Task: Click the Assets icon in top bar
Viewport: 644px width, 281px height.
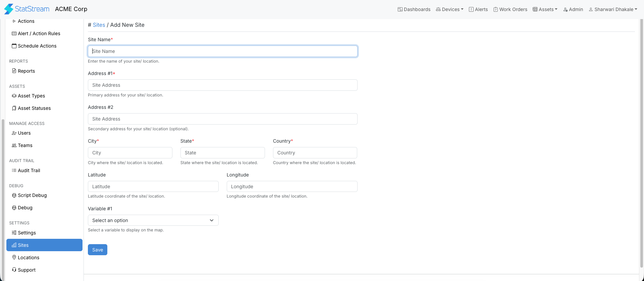Action: (535, 9)
